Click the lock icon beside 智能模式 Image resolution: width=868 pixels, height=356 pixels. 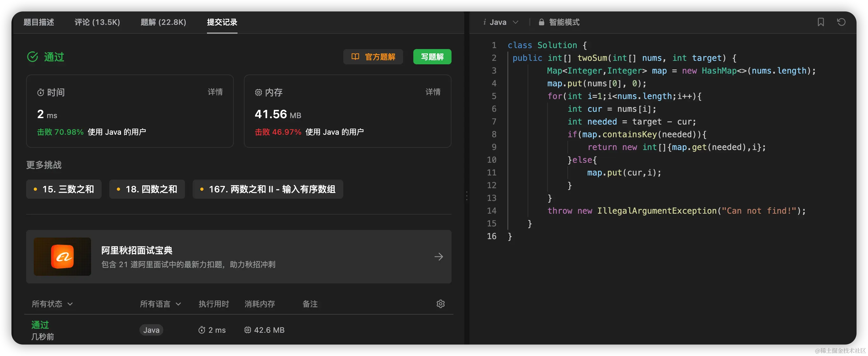[x=541, y=22]
